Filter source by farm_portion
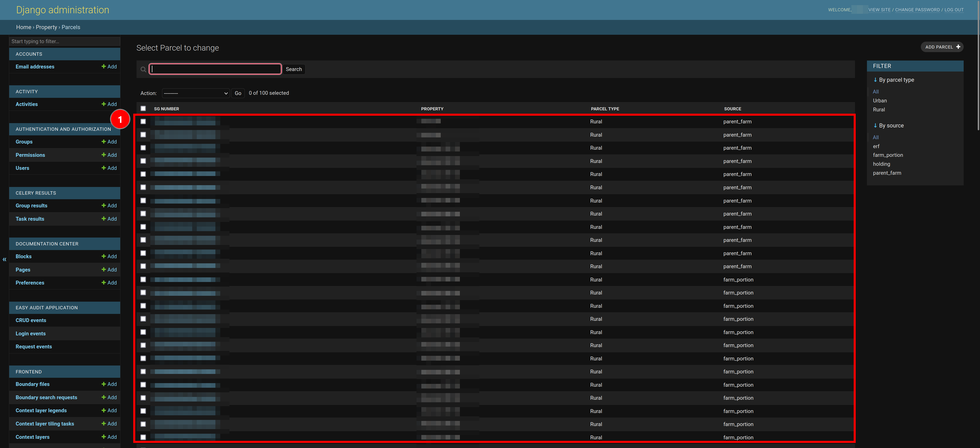Image resolution: width=980 pixels, height=448 pixels. (x=888, y=155)
